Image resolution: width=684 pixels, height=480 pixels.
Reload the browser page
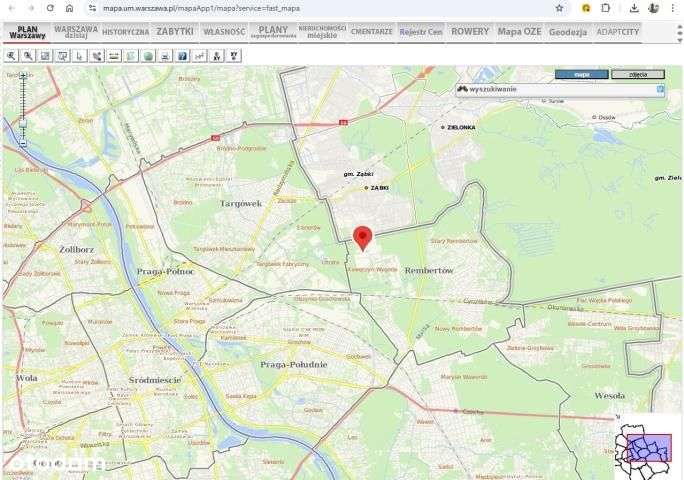[50, 8]
